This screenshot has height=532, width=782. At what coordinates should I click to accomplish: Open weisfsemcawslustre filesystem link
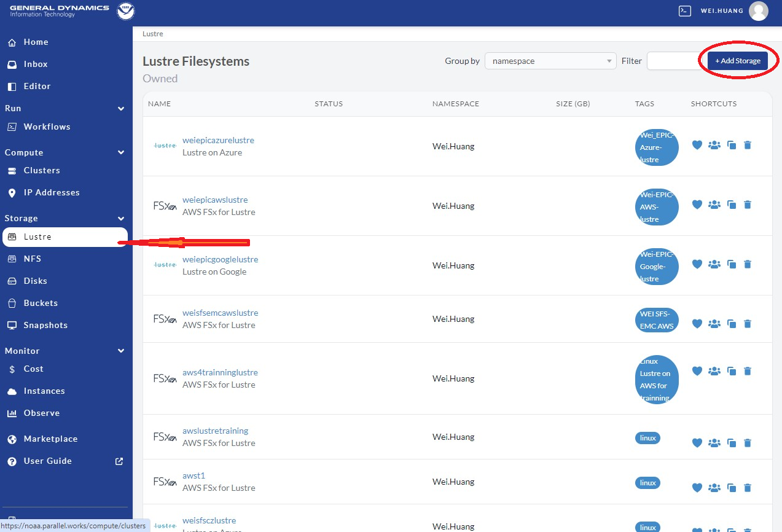[221, 313]
